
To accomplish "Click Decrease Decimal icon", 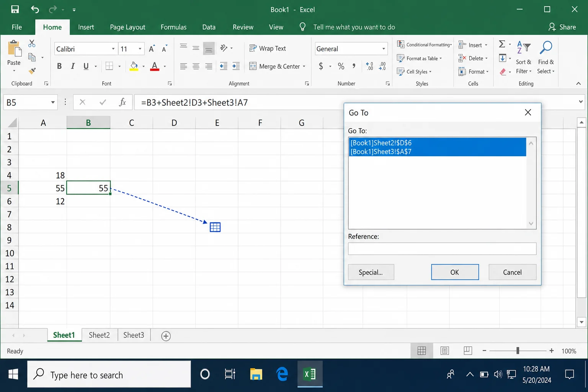I will coord(382,66).
